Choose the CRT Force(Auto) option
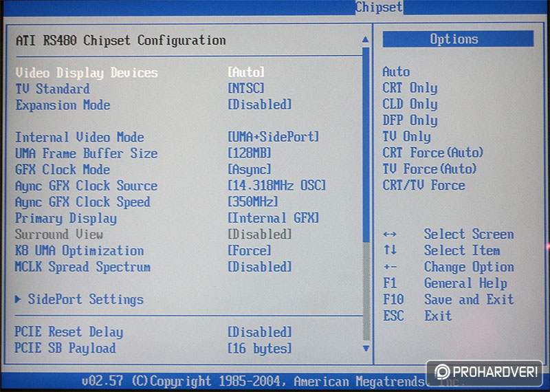 (433, 153)
